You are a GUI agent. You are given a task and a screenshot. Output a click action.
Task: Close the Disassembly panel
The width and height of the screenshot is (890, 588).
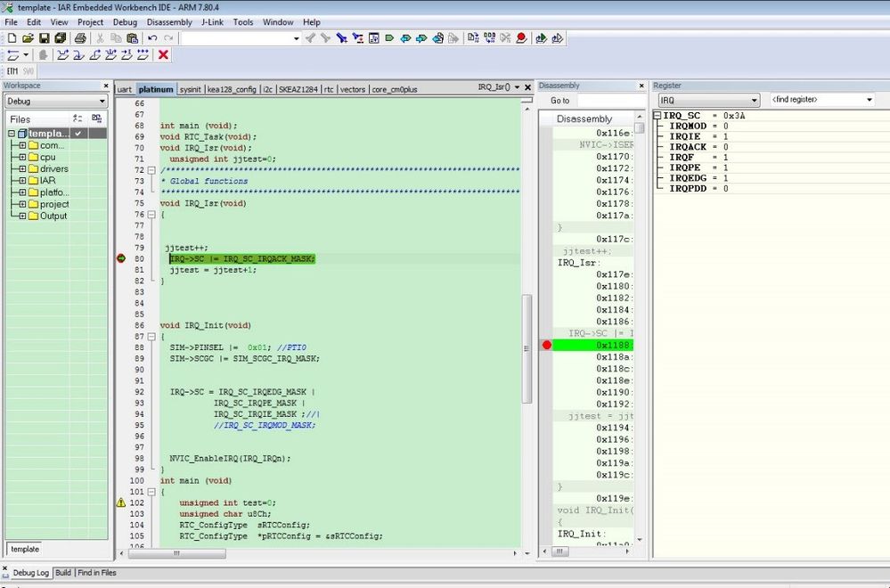[641, 86]
